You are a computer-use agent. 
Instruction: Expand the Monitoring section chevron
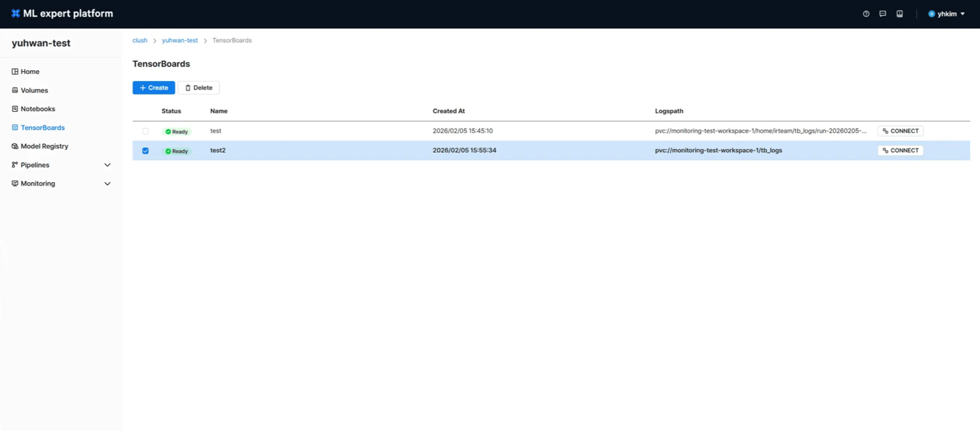[108, 184]
